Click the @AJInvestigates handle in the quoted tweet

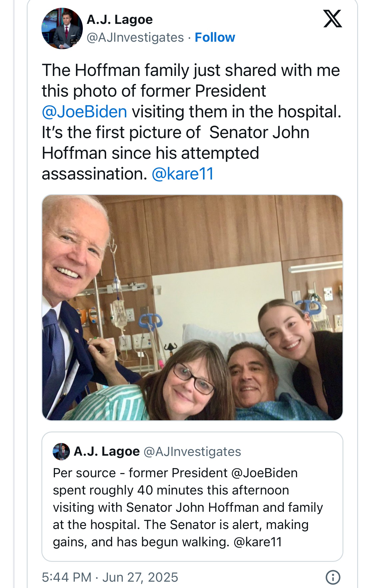[192, 452]
